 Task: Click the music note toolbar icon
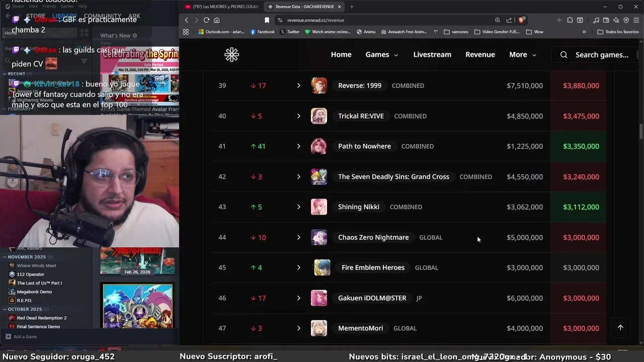tap(596, 20)
